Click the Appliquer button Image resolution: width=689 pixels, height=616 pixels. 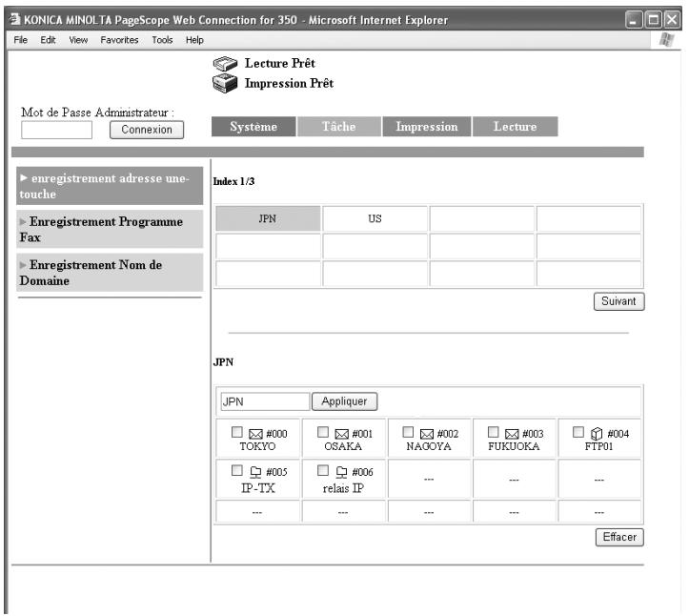(x=344, y=401)
